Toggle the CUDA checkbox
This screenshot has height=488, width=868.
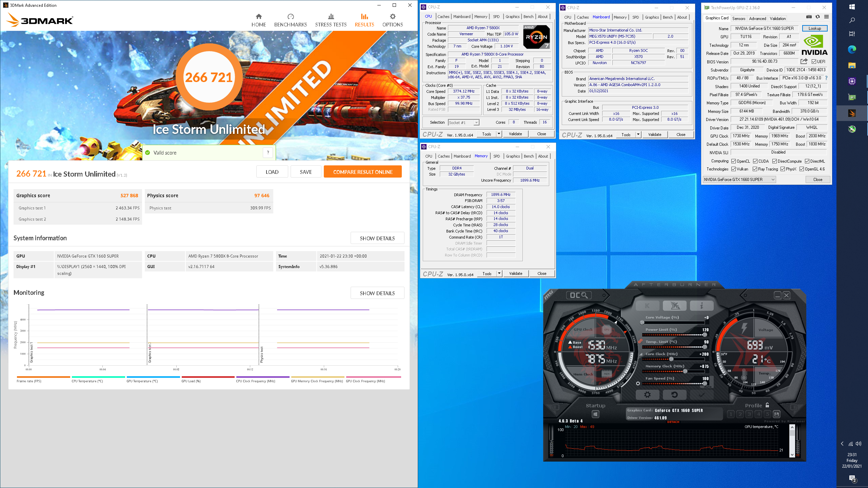(755, 161)
